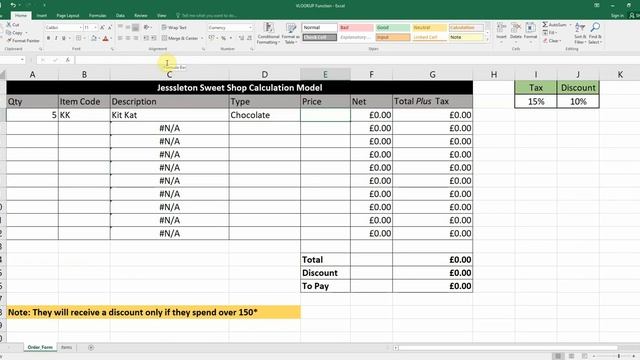Image resolution: width=640 pixels, height=360 pixels.
Task: Toggle Align Left
Action: [x=120, y=38]
